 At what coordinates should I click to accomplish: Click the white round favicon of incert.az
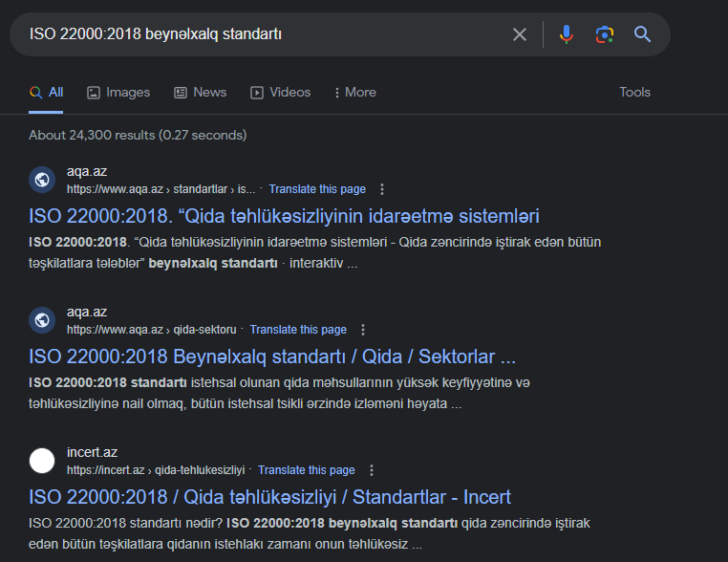coord(42,461)
